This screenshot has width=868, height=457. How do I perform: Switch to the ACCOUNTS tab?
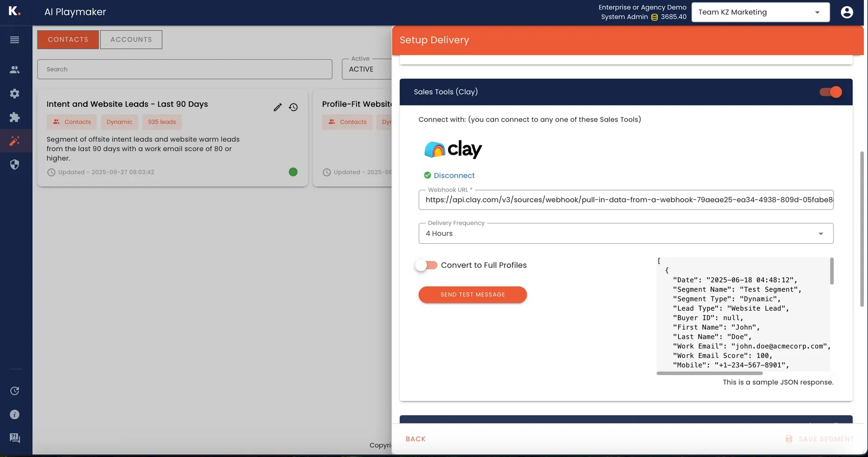click(x=131, y=39)
